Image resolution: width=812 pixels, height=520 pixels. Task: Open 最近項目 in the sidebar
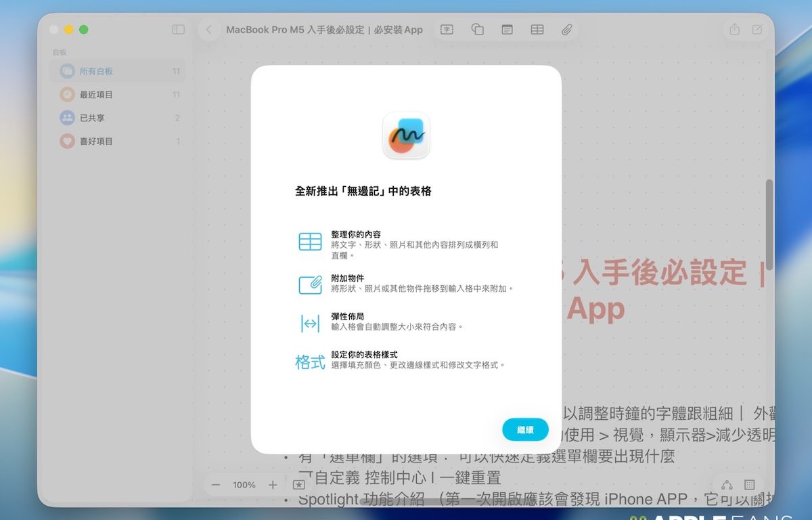tap(96, 95)
